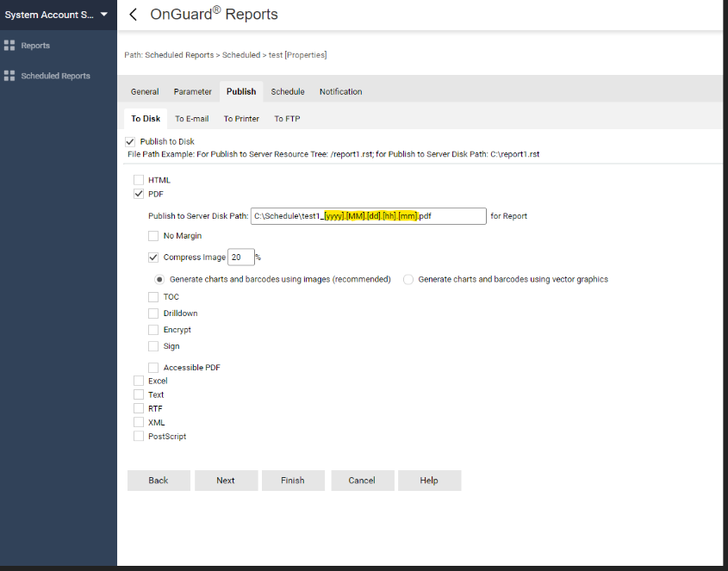Click the breadcrumb path text Scheduled Reports > Scheduled

202,55
